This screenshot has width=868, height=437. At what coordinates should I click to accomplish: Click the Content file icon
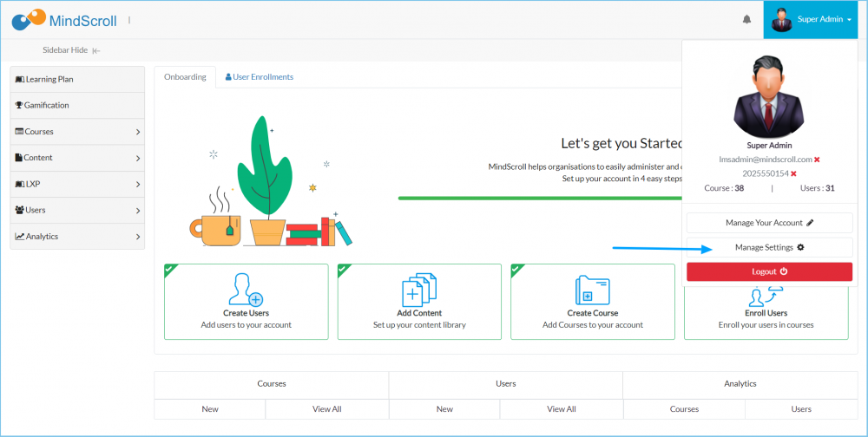pos(19,158)
